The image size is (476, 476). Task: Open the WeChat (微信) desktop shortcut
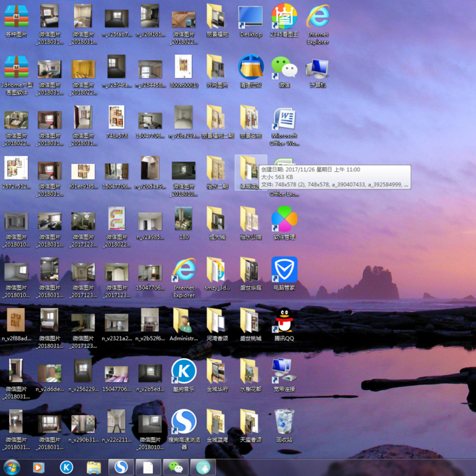[284, 68]
